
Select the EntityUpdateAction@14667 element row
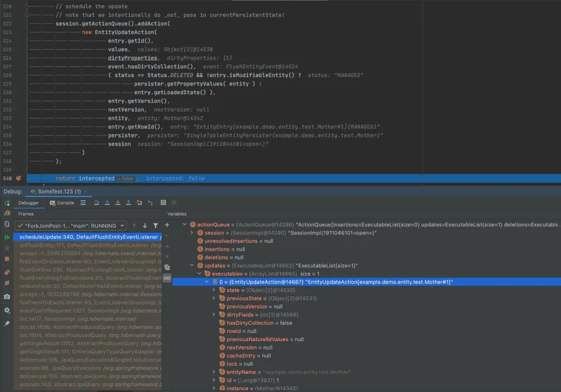pyautogui.click(x=366, y=282)
